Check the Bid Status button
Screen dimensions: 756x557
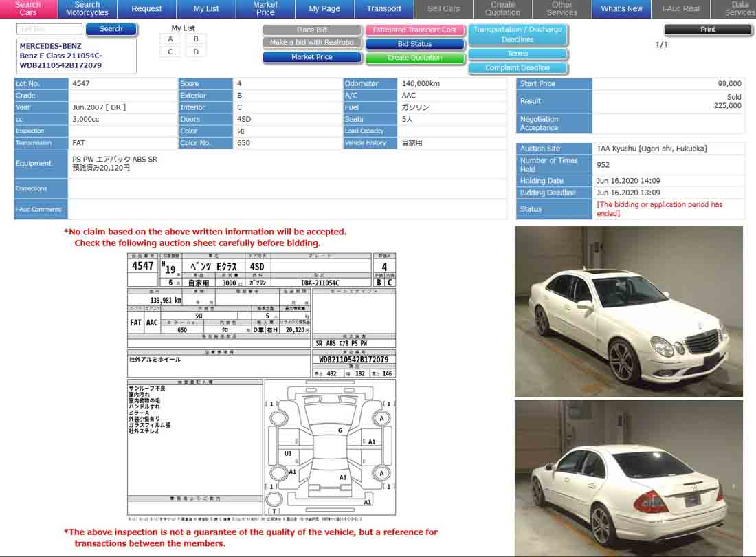point(414,44)
